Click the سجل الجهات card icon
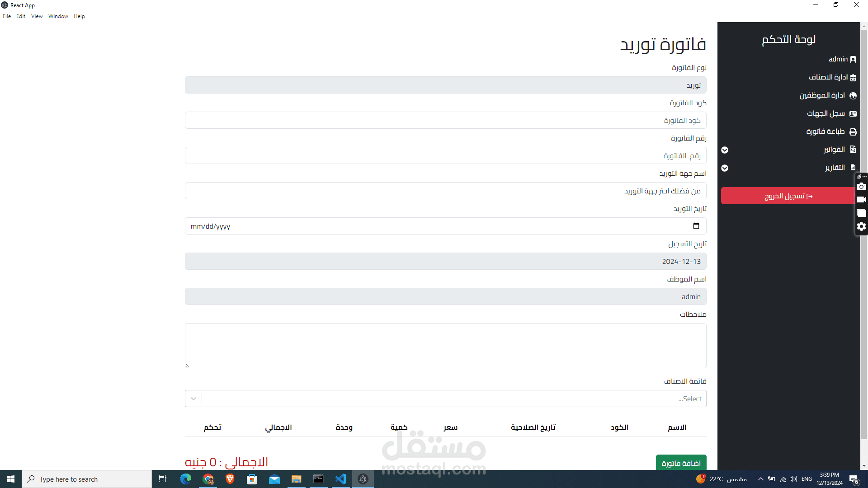 click(x=853, y=114)
